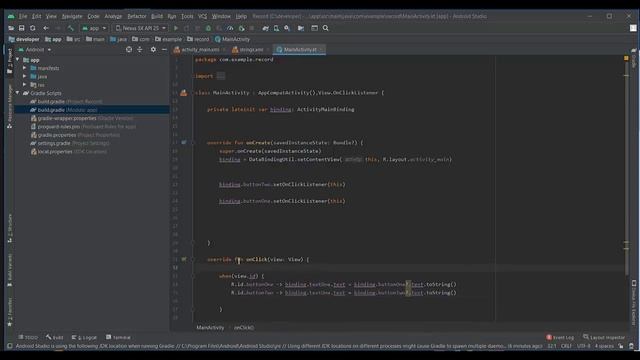Image resolution: width=640 pixels, height=360 pixels.
Task: Open the Refactor menu
Action: pos(137,16)
